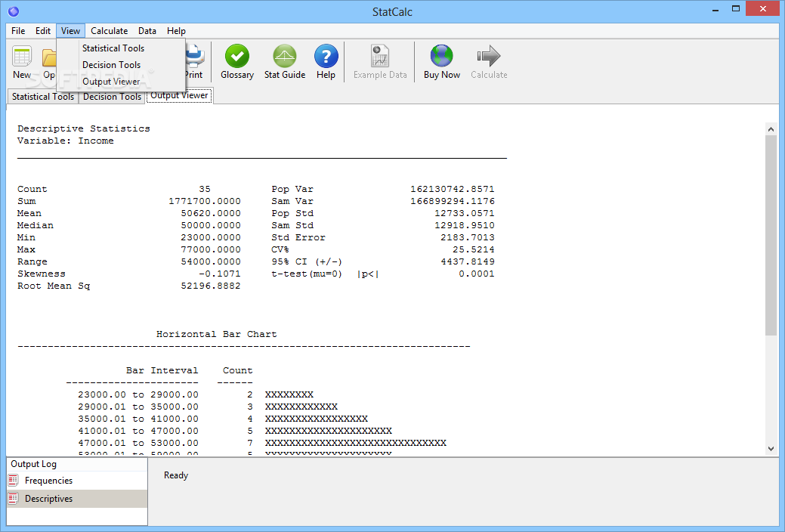Click the Std Error value 2183.7013
Viewport: 785px width, 532px height.
[468, 237]
